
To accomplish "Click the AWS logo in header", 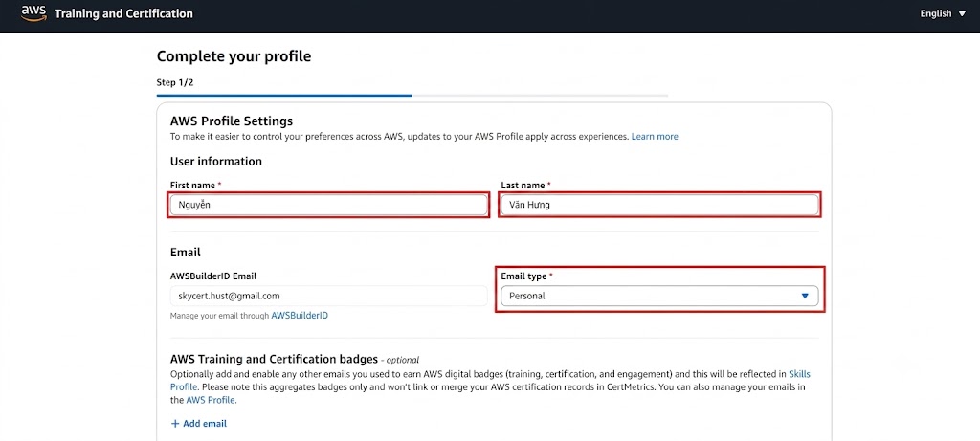I will point(33,13).
